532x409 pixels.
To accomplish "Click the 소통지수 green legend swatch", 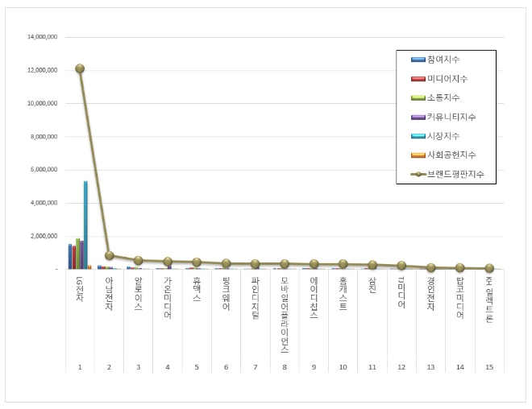I will [418, 97].
